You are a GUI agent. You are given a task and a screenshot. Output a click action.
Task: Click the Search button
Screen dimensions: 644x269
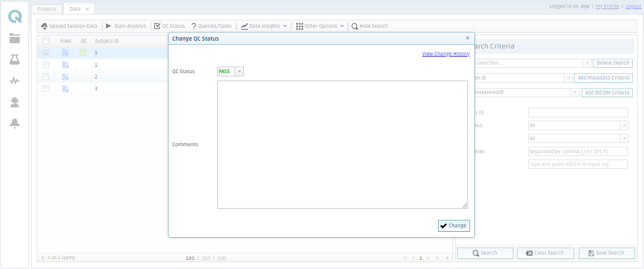pyautogui.click(x=485, y=253)
